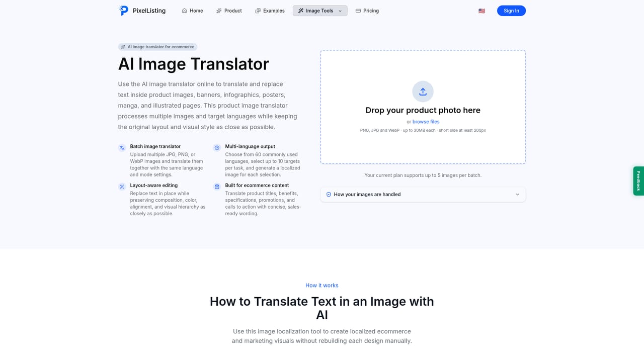
Task: Click the Multi-language output globe icon
Action: click(217, 148)
